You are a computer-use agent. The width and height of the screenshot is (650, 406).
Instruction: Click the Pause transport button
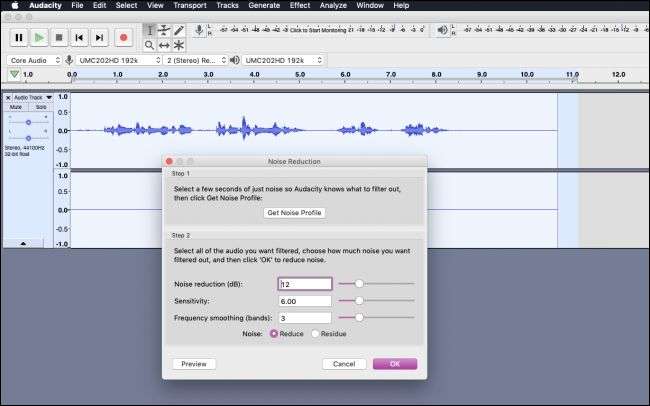coord(18,38)
